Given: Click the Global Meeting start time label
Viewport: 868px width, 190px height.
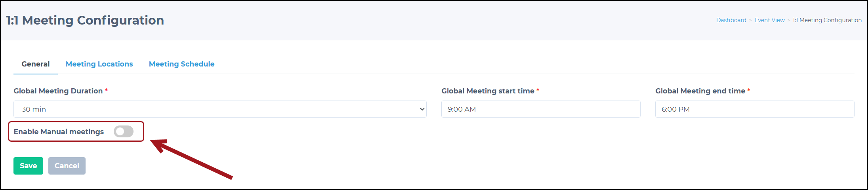Looking at the screenshot, I should (488, 91).
